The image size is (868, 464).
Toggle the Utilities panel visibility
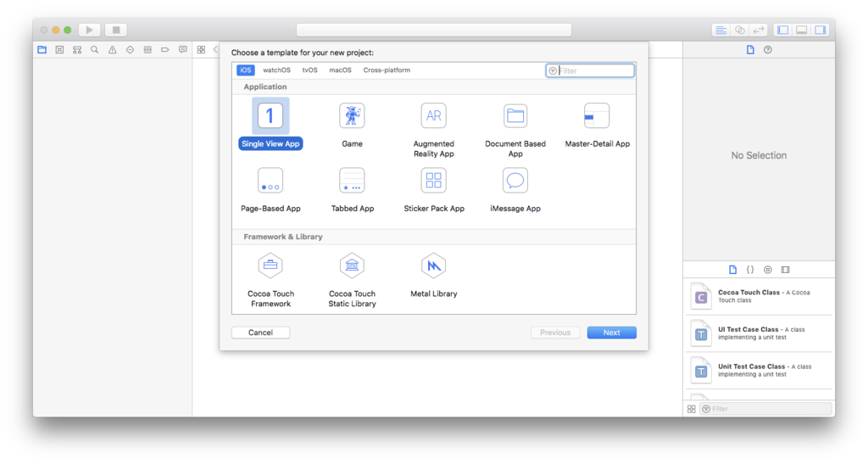point(820,30)
